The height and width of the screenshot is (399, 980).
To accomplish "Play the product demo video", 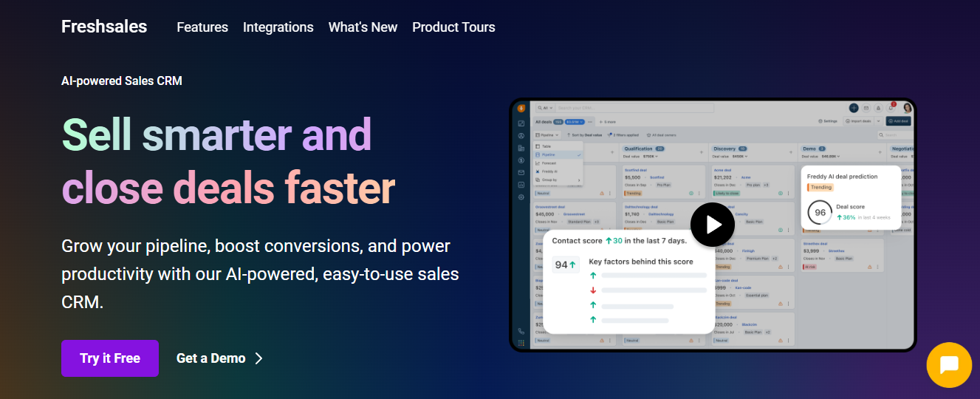I will 713,225.
